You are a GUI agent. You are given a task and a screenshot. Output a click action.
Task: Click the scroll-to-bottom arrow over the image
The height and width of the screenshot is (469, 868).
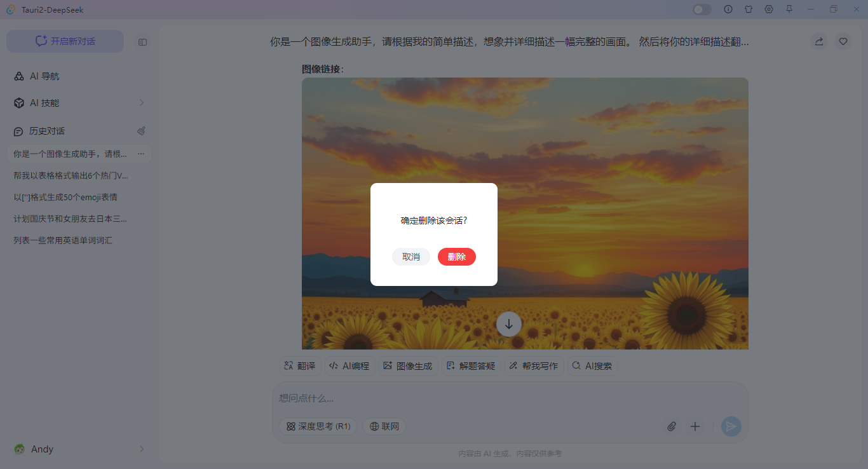508,324
